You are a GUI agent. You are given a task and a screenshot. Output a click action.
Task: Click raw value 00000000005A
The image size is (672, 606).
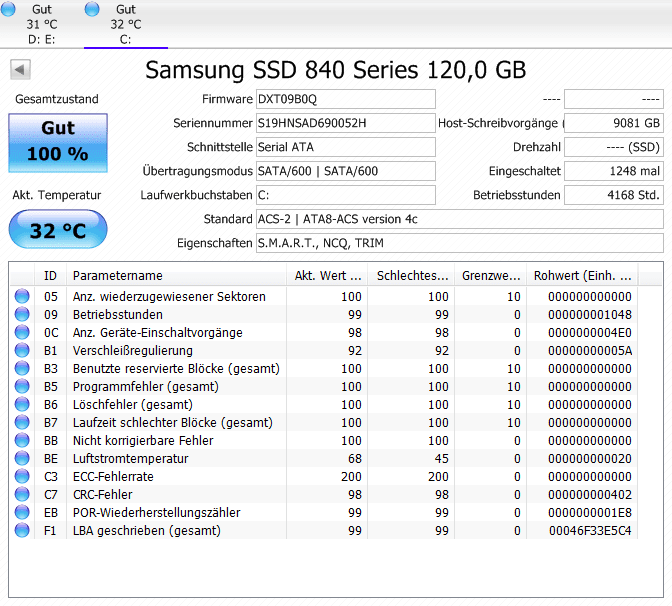tap(590, 351)
